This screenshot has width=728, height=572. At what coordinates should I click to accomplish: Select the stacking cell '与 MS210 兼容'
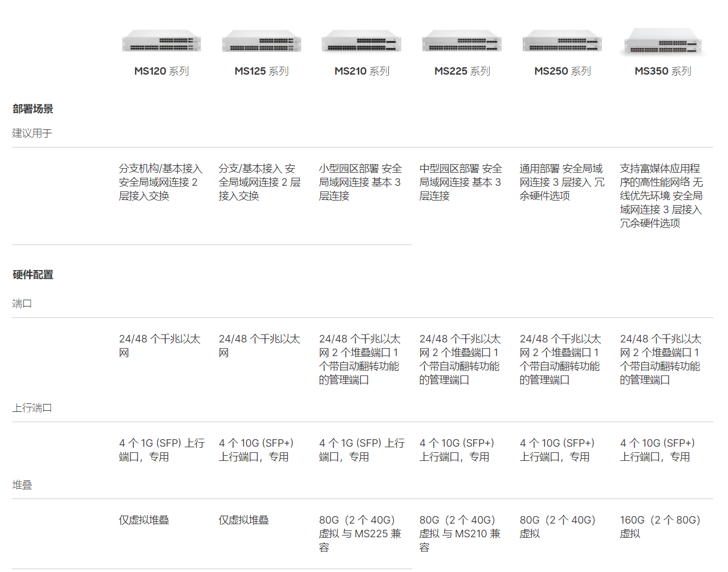[460, 534]
